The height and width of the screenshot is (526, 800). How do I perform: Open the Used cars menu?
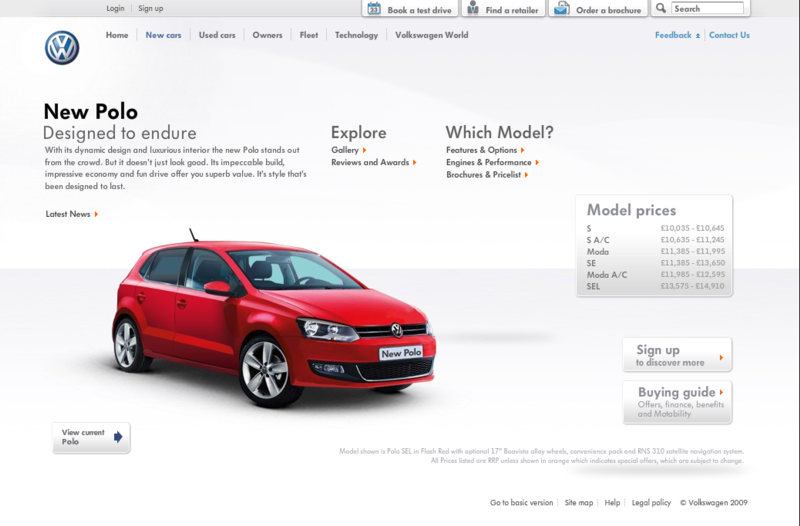point(217,35)
